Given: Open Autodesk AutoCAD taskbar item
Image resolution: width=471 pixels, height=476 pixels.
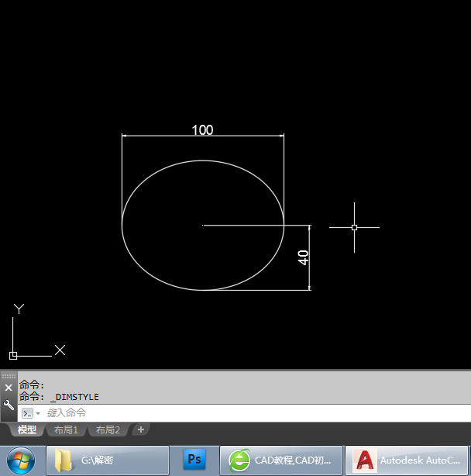Looking at the screenshot, I should [407, 460].
